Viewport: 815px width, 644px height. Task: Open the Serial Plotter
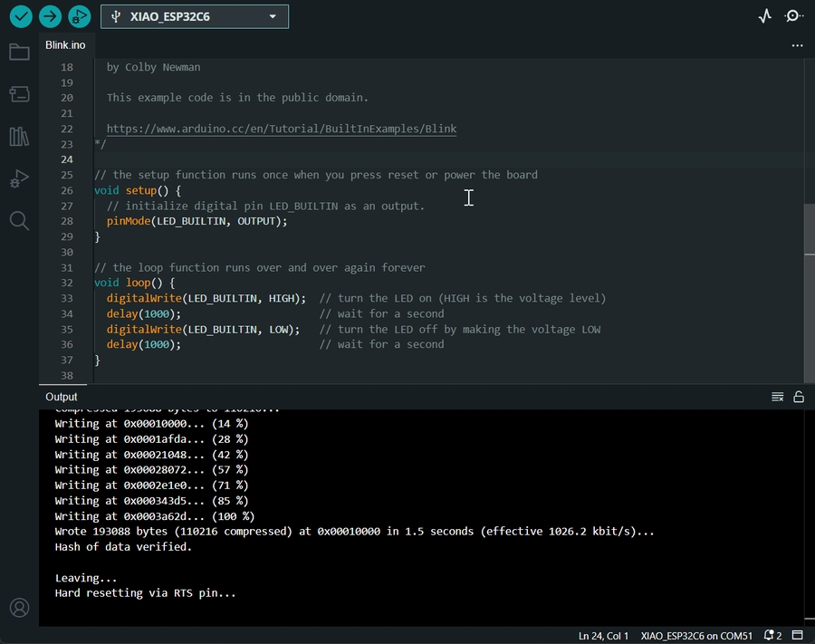[765, 16]
